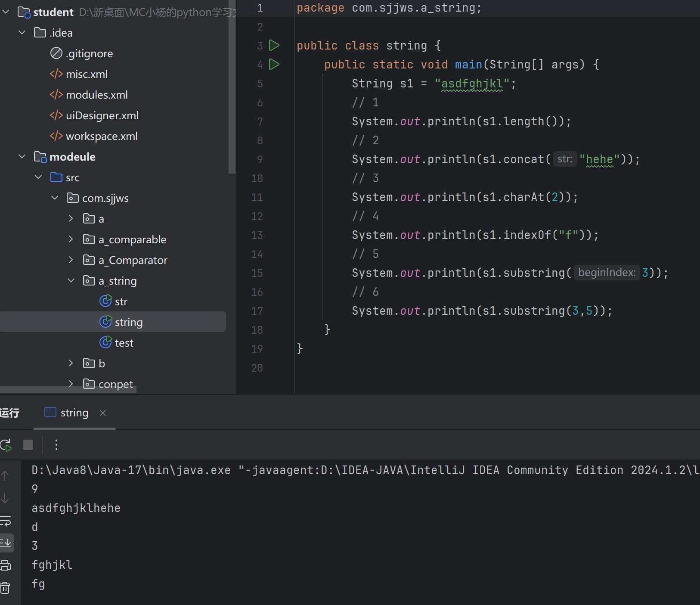Stop the running process
700x605 pixels.
pyautogui.click(x=28, y=445)
